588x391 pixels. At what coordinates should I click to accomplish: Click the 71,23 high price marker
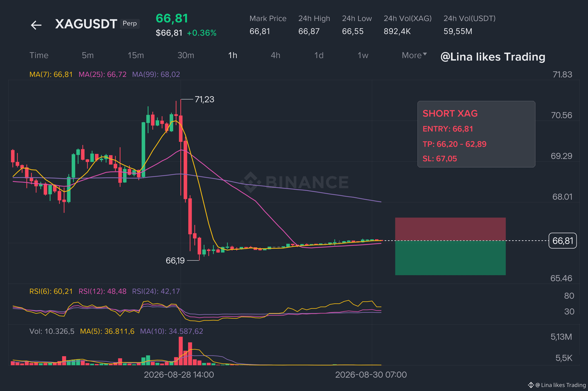click(x=204, y=100)
